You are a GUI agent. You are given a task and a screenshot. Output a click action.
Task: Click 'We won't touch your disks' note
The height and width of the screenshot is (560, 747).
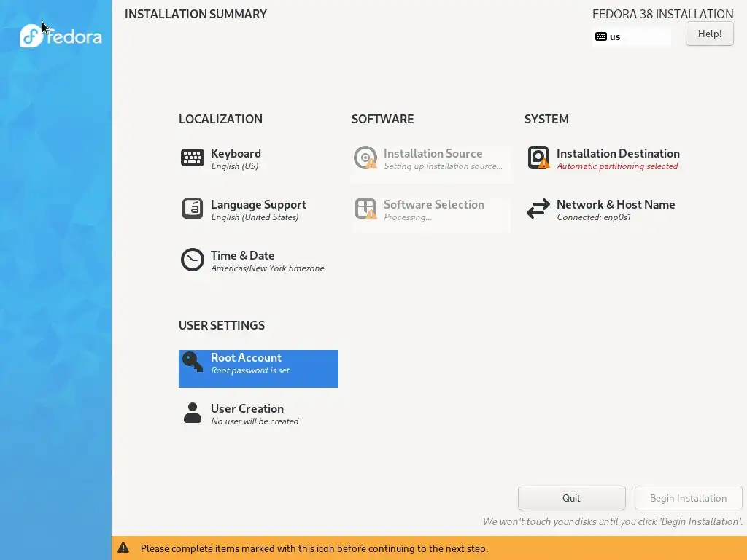[613, 521]
